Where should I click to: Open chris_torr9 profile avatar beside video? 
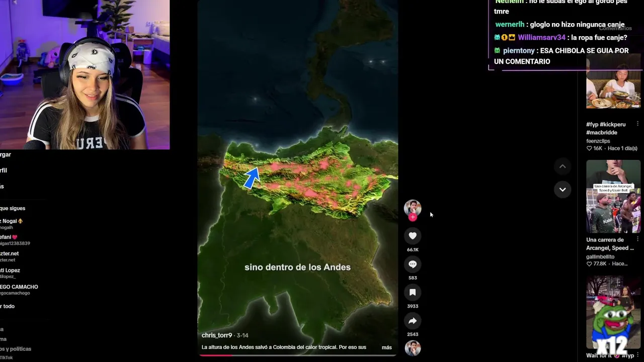coord(413,208)
